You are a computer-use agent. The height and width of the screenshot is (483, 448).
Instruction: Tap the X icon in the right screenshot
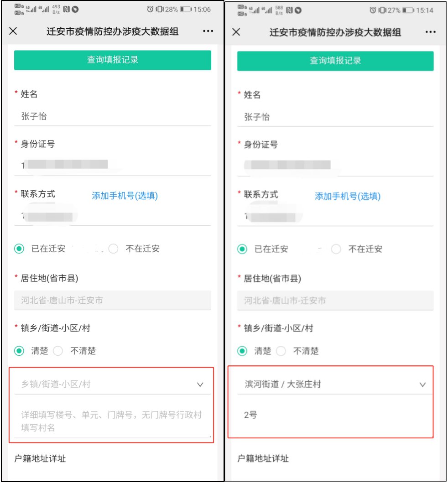click(x=236, y=32)
